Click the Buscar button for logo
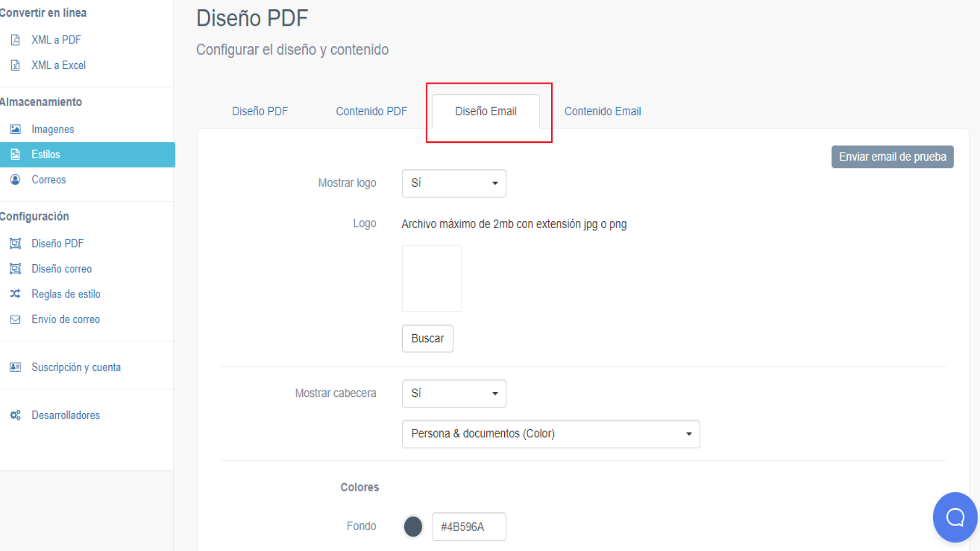The image size is (980, 551). tap(427, 339)
